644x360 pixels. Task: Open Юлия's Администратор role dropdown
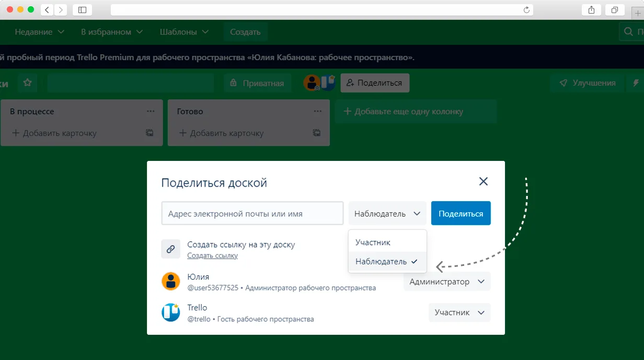click(x=447, y=282)
